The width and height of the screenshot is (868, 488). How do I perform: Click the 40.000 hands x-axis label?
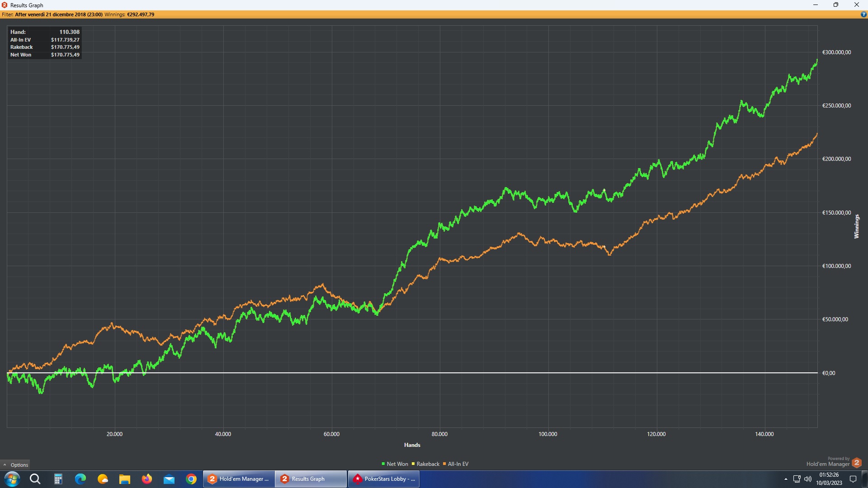[x=223, y=434]
